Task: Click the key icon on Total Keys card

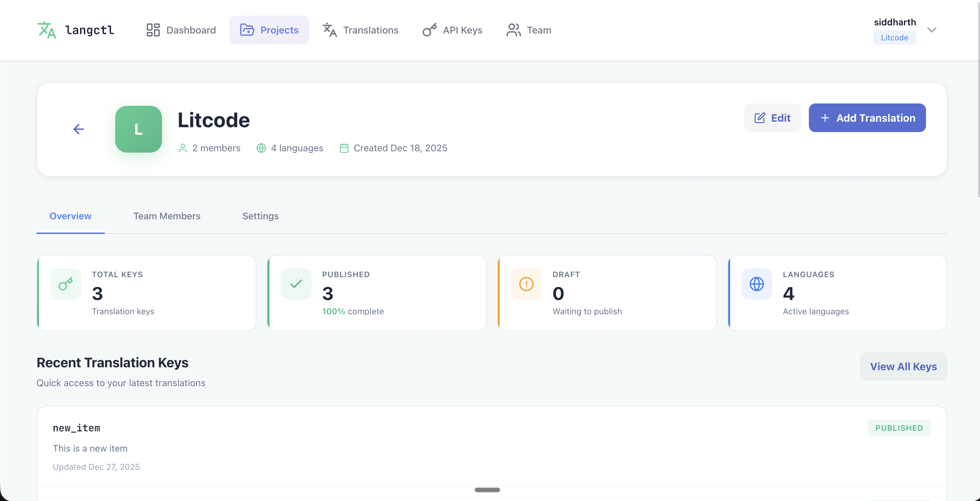Action: 65,284
